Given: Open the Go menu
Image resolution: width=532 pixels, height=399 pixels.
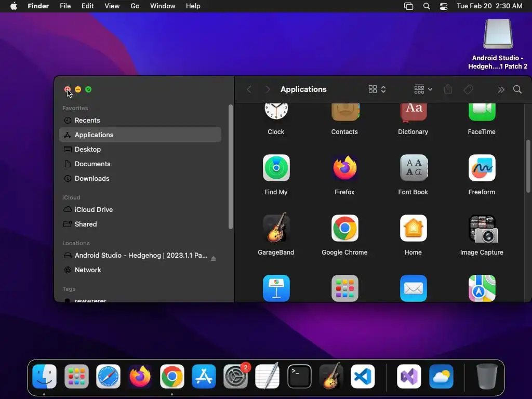Looking at the screenshot, I should 135,6.
